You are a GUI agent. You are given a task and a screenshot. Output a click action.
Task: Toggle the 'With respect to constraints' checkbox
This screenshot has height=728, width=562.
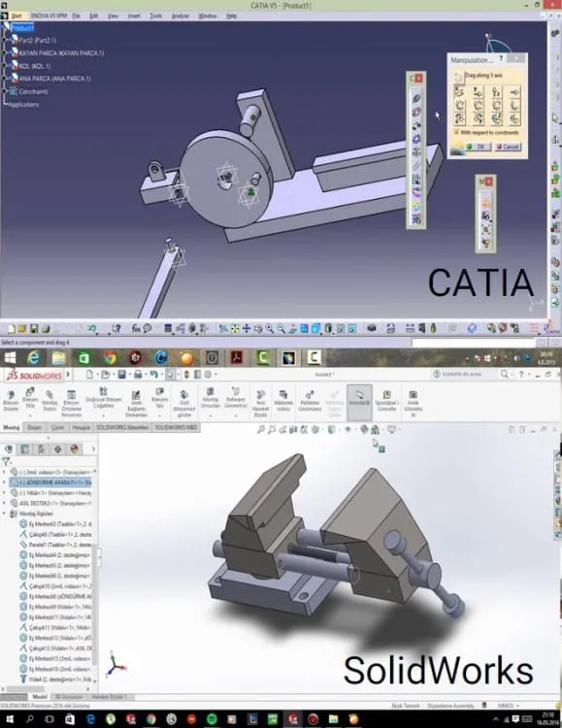456,132
